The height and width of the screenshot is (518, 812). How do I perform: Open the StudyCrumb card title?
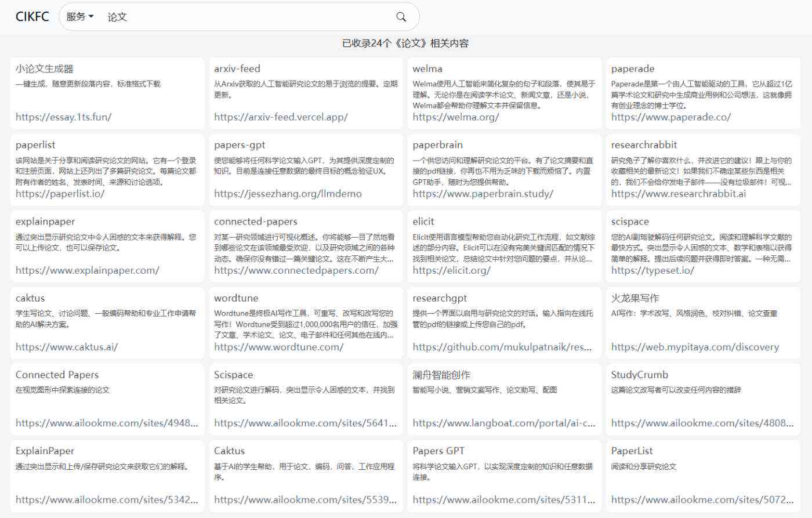click(640, 375)
